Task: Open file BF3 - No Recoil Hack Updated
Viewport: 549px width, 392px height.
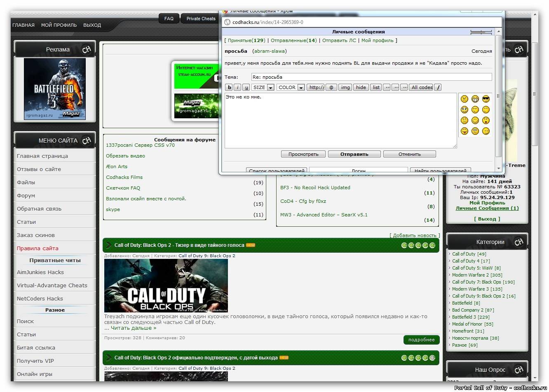Action: point(315,188)
